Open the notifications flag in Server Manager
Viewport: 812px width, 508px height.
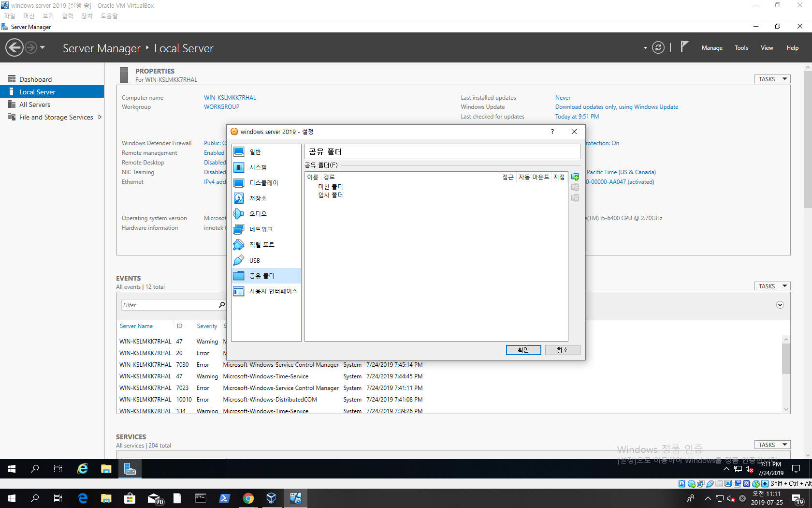coord(684,47)
